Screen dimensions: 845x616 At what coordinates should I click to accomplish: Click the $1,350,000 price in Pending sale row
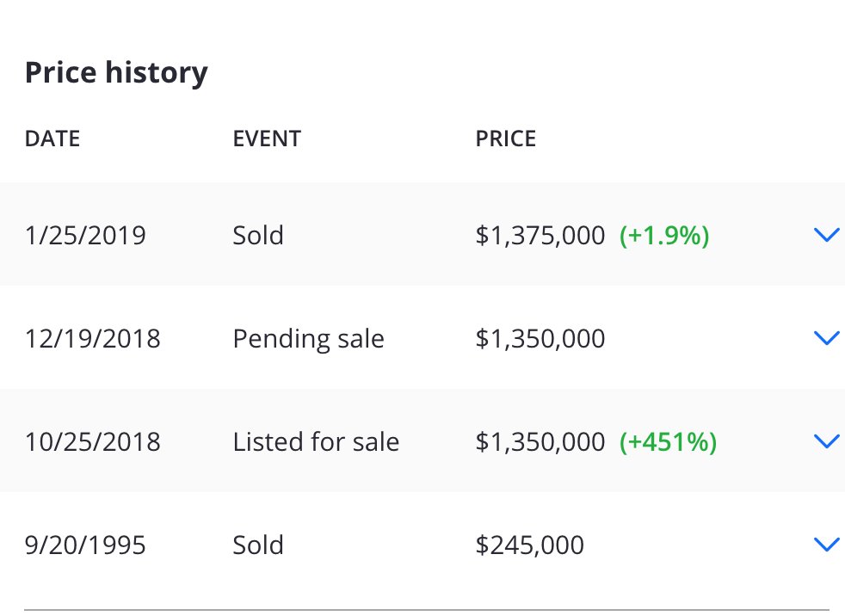click(x=540, y=338)
